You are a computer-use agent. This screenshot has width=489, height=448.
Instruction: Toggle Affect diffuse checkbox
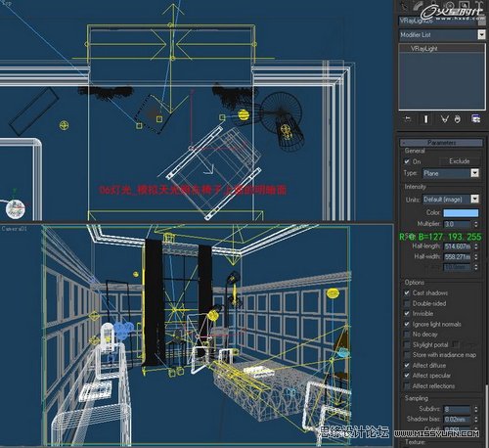[x=407, y=365]
